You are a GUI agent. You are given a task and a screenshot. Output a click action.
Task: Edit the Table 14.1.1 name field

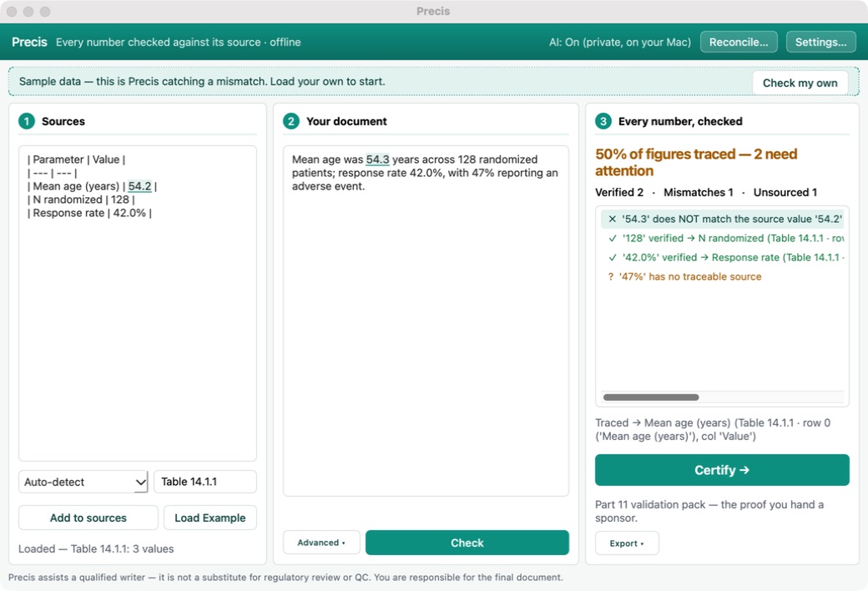pos(204,482)
